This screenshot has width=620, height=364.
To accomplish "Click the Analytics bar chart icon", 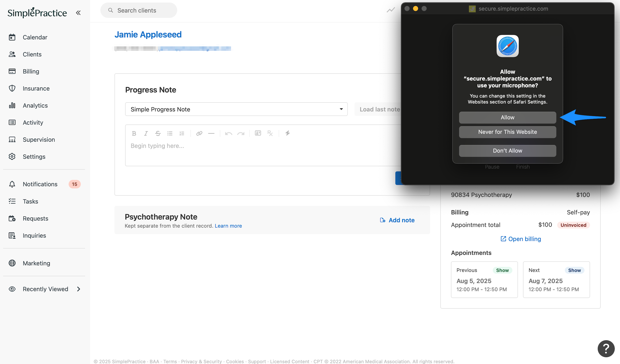I will click(12, 106).
